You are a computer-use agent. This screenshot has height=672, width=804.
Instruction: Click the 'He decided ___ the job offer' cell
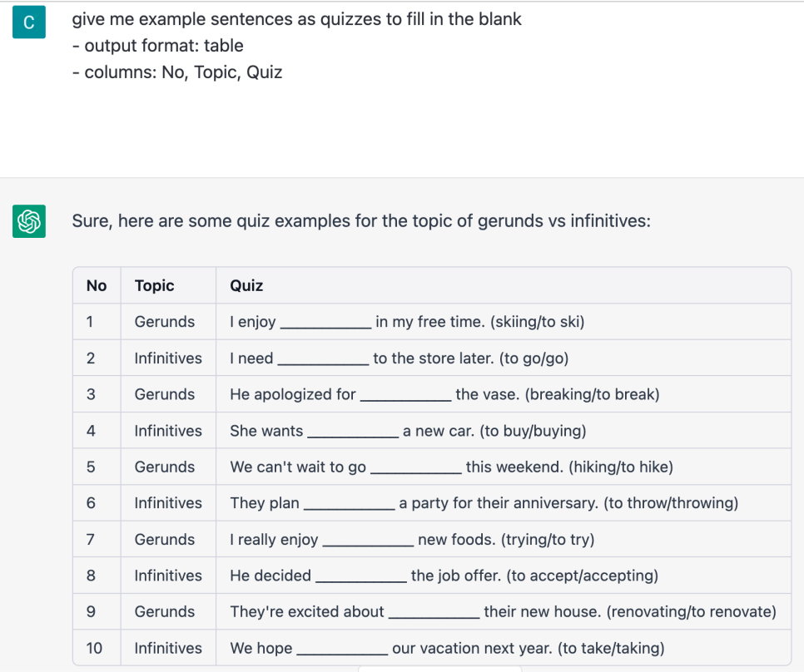(444, 576)
